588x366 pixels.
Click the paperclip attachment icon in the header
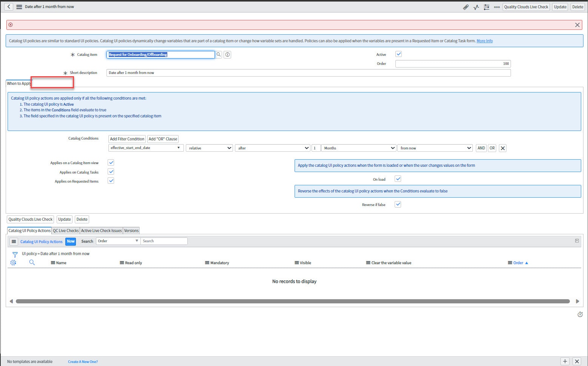[466, 7]
